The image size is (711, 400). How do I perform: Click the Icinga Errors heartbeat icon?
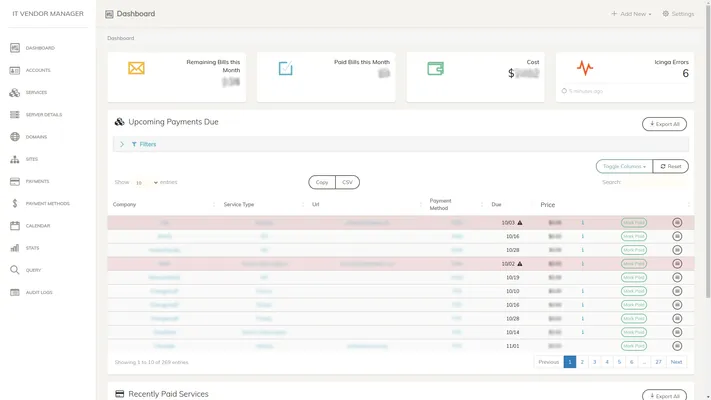(x=585, y=68)
